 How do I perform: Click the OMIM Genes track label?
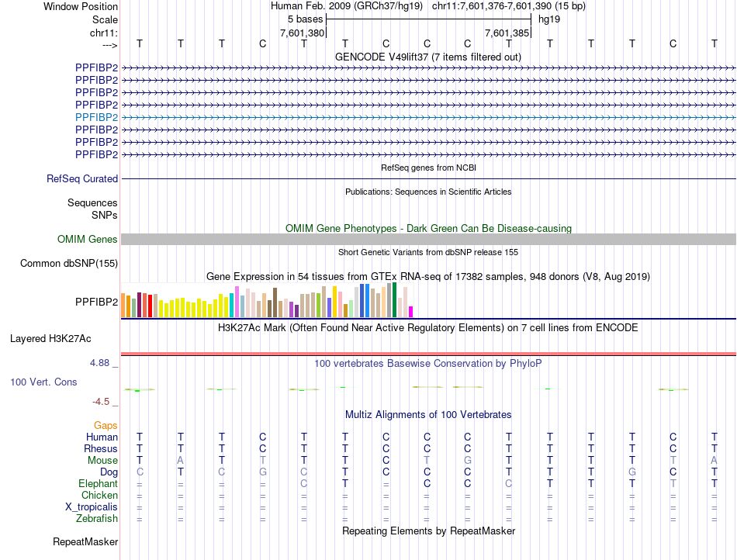tap(88, 239)
